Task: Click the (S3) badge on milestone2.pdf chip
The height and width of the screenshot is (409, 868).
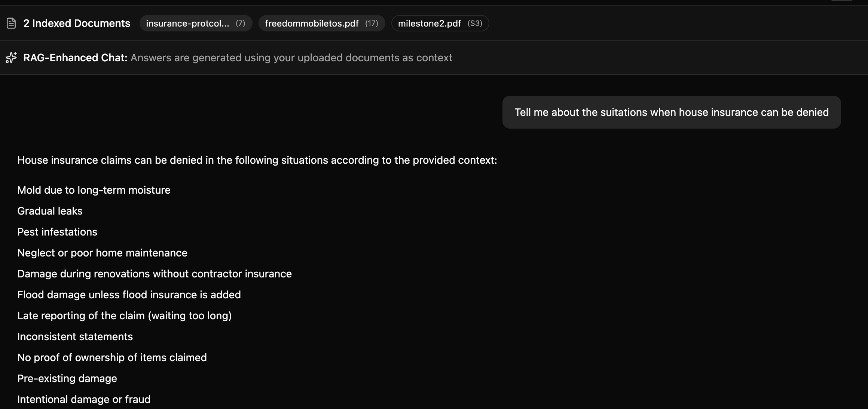Action: click(x=475, y=23)
